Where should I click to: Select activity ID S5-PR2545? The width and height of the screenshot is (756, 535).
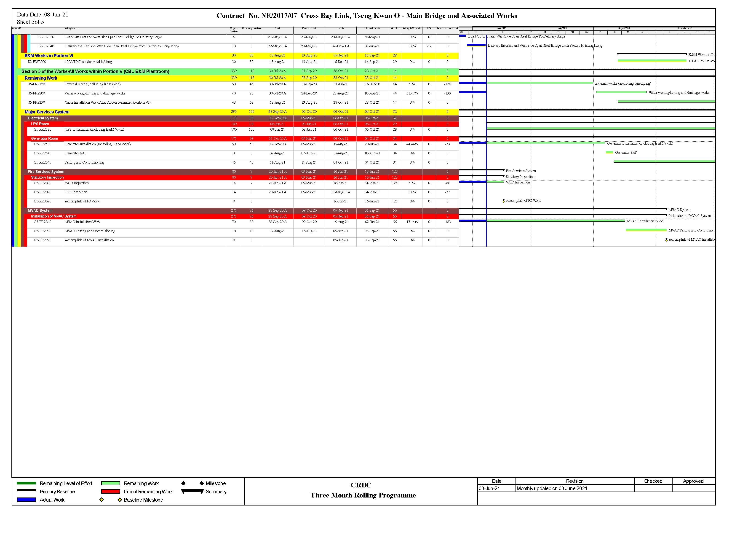point(43,163)
